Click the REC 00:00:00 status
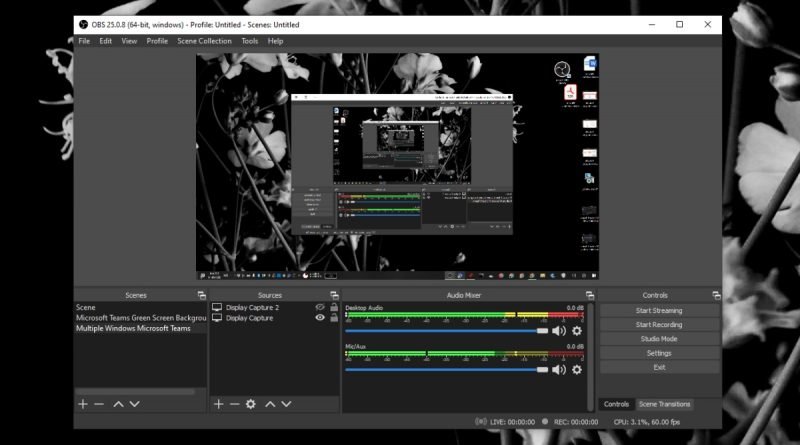The height and width of the screenshot is (445, 800). [576, 422]
